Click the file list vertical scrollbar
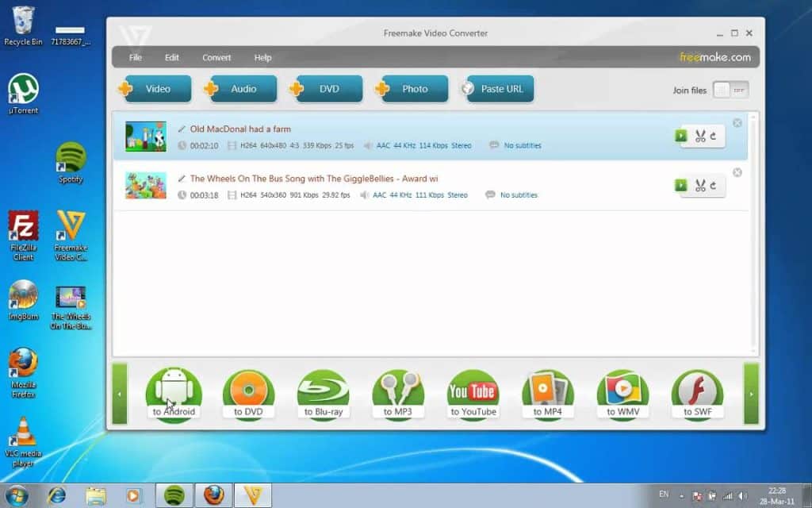The image size is (812, 508). (x=753, y=233)
